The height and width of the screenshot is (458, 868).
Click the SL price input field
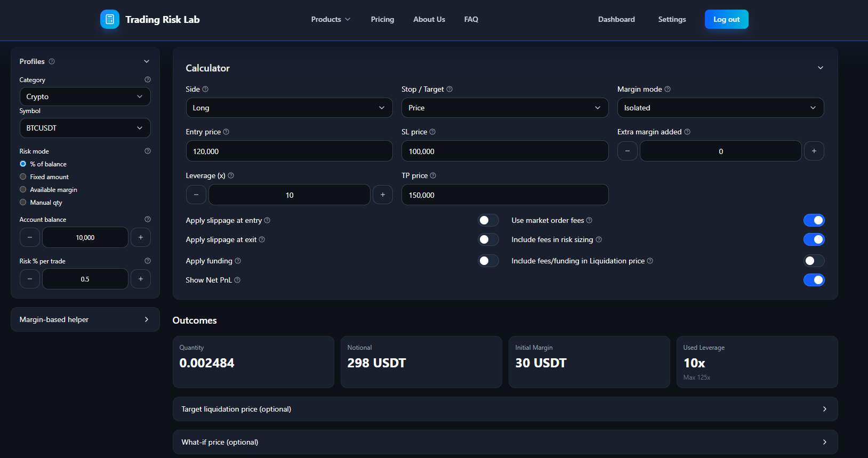504,151
